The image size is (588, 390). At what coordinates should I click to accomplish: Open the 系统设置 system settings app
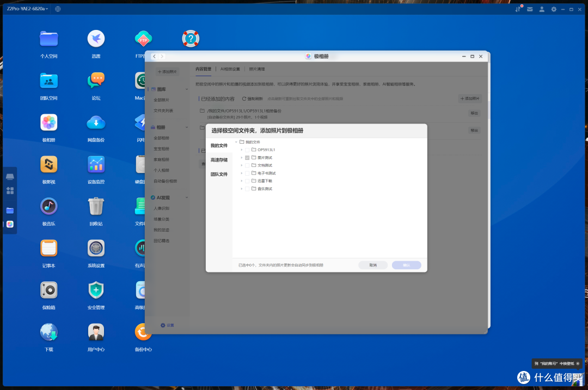pyautogui.click(x=96, y=249)
